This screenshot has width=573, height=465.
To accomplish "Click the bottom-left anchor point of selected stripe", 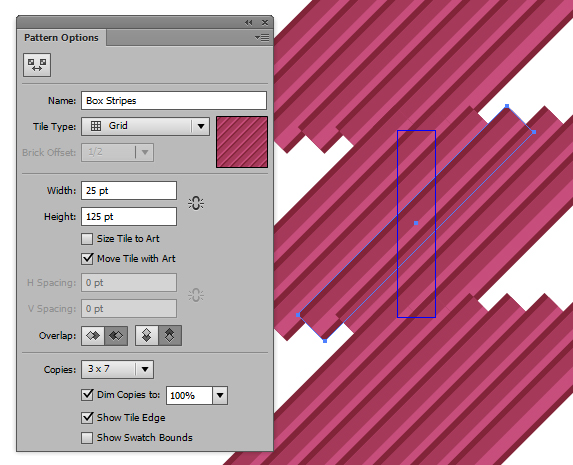I will (298, 315).
